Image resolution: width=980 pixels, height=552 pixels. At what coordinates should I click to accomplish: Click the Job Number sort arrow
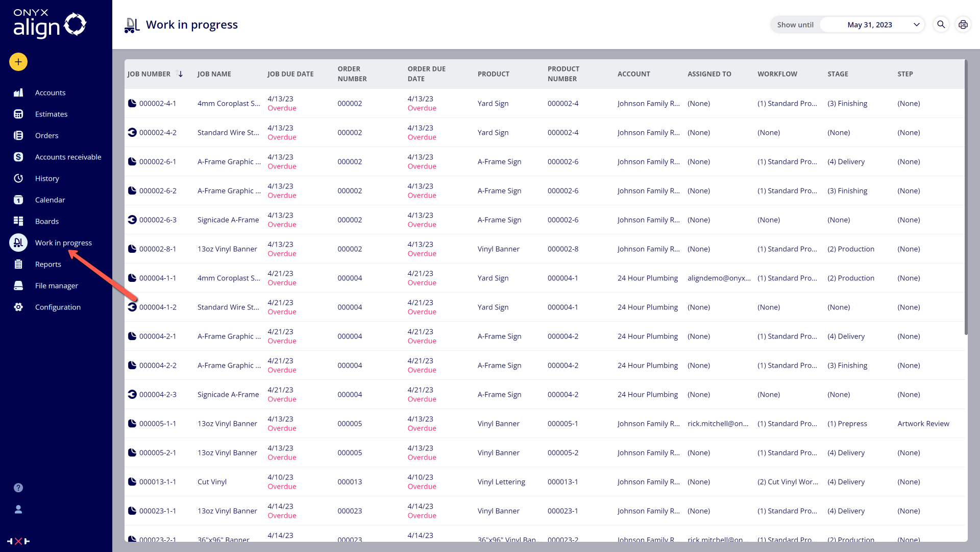pos(179,74)
